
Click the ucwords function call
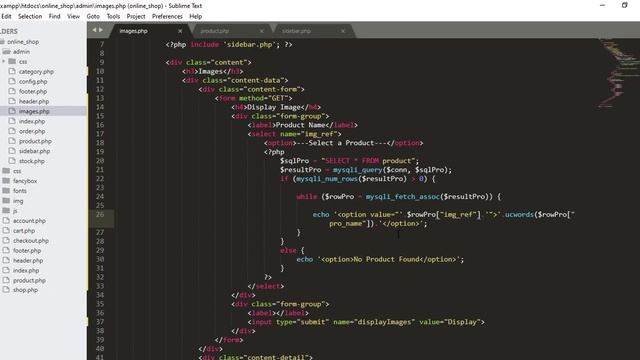pyautogui.click(x=519, y=215)
